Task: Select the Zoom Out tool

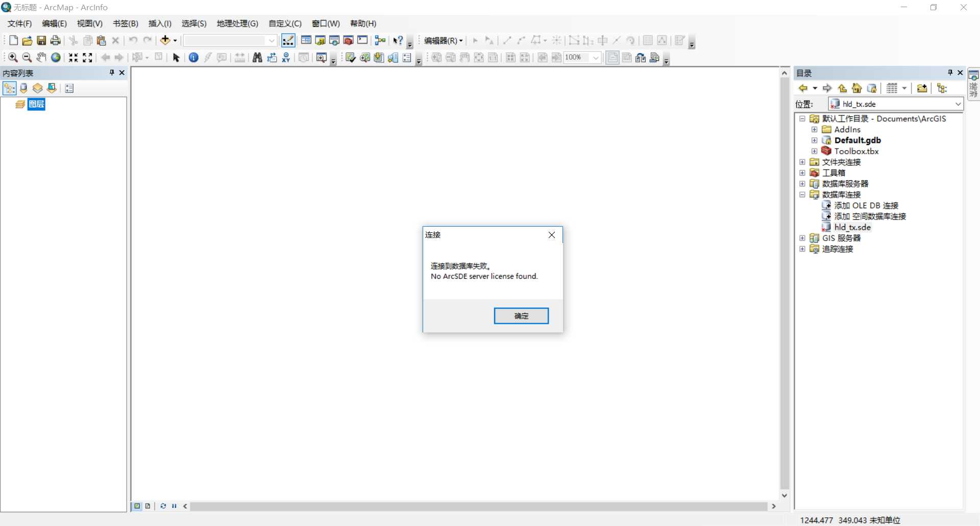Action: coord(27,58)
